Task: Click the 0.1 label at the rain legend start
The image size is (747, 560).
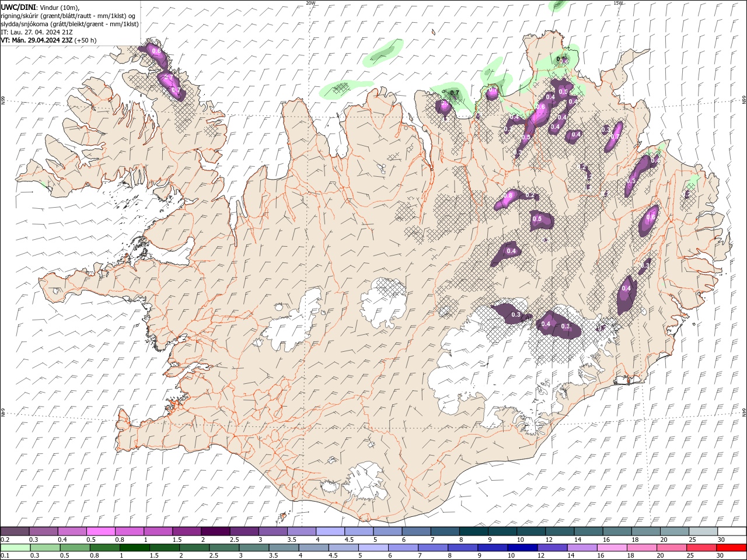Action: pos(5,556)
